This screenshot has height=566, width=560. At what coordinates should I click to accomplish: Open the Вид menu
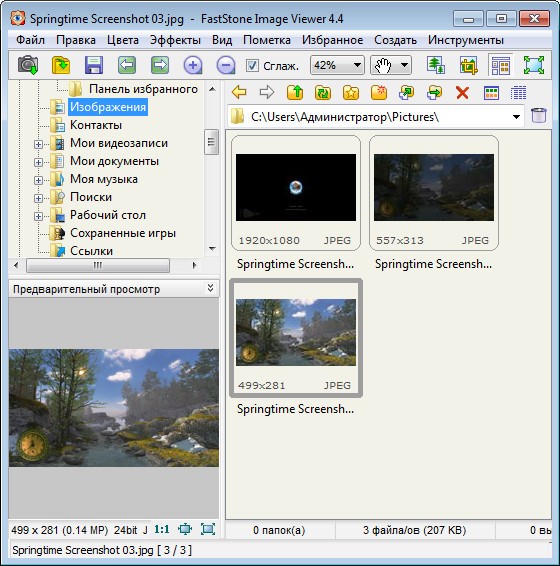[x=222, y=40]
